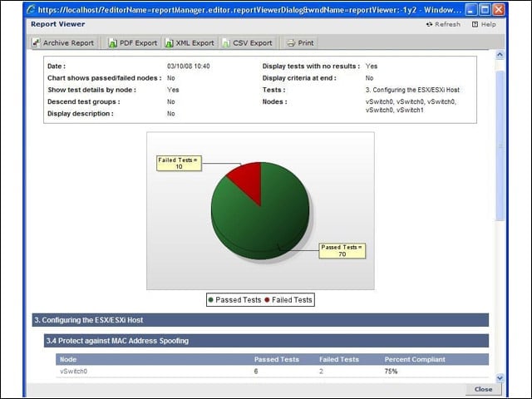The image size is (532, 399).
Task: Choose CSV Export label in toolbar
Action: tap(253, 43)
